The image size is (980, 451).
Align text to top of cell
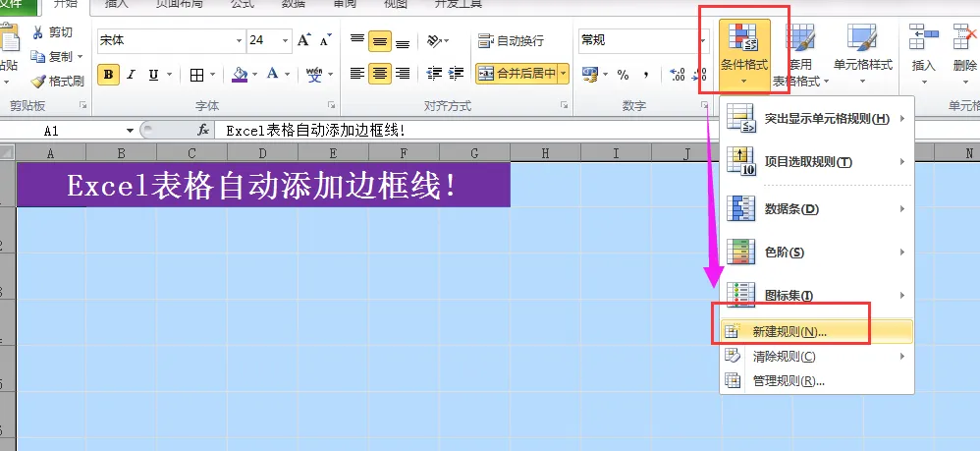(x=356, y=40)
